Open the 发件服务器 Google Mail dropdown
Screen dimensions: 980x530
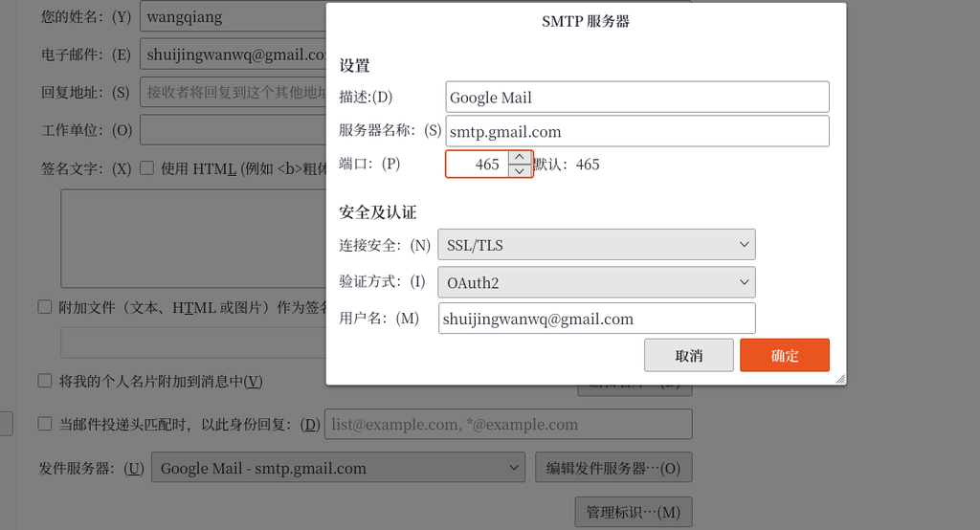[x=338, y=468]
